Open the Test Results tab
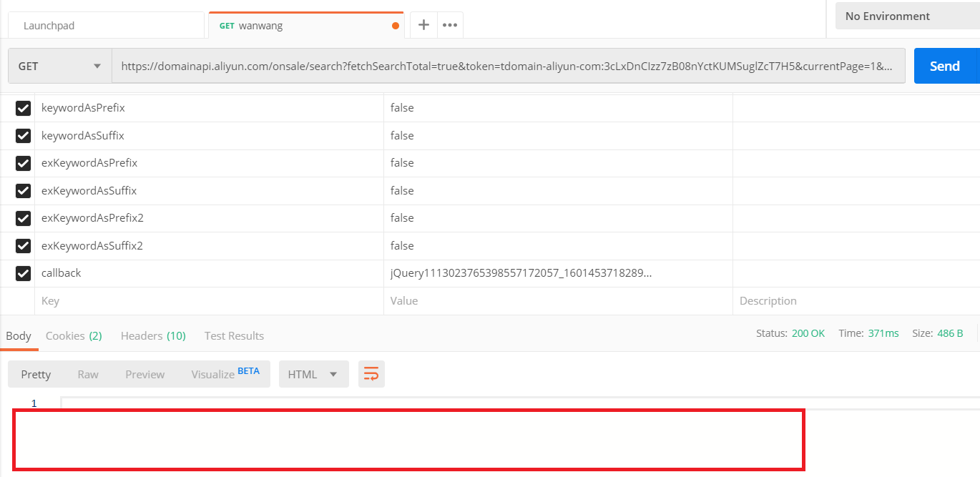980x477 pixels. pyautogui.click(x=234, y=335)
